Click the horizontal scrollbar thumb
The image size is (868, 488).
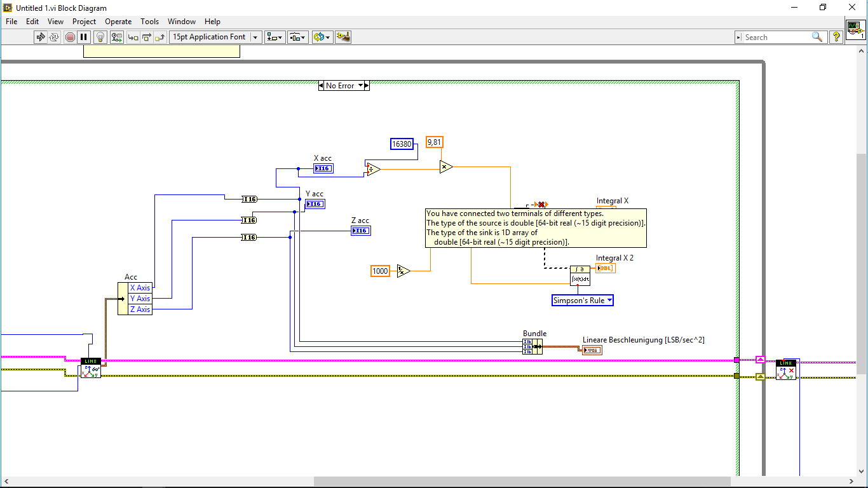click(522, 481)
